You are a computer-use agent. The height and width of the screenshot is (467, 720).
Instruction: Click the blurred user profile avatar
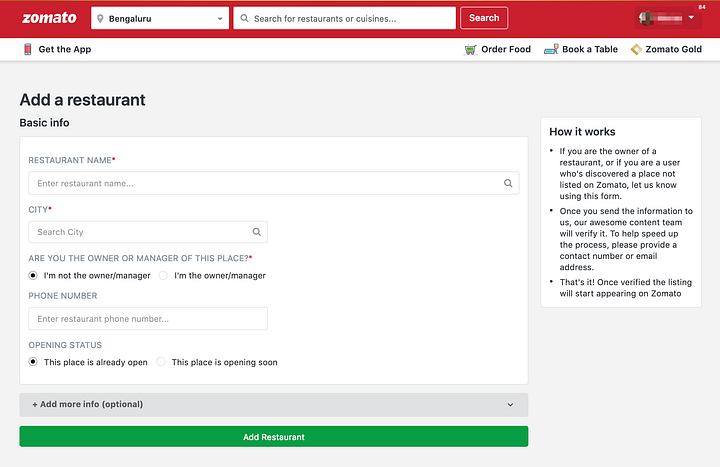tap(646, 18)
